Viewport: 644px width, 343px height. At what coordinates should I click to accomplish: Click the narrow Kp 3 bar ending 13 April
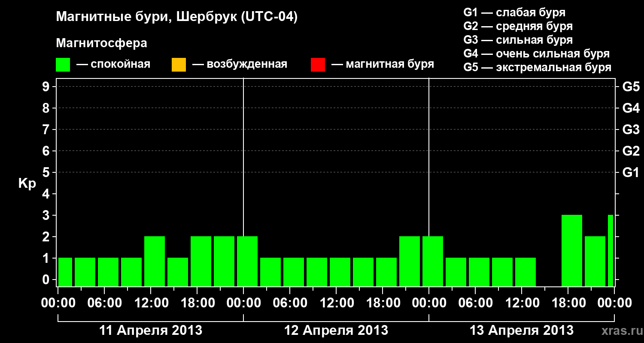[x=611, y=250]
